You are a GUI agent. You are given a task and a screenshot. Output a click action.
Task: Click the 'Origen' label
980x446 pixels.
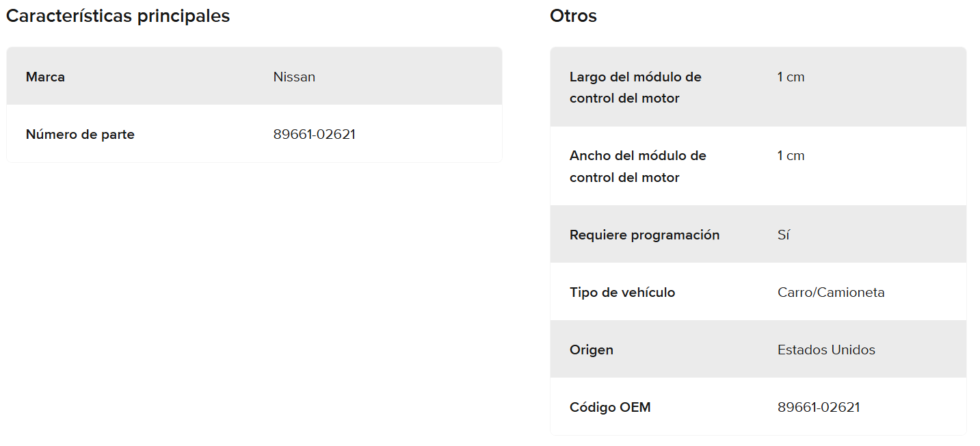[x=591, y=350]
